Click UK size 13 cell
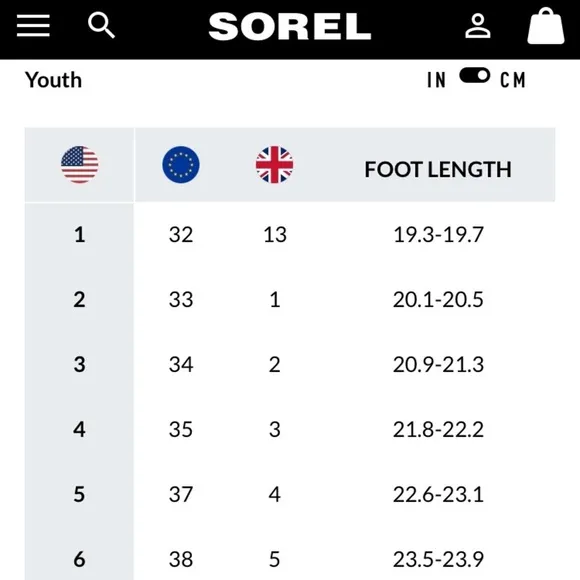 (x=275, y=235)
